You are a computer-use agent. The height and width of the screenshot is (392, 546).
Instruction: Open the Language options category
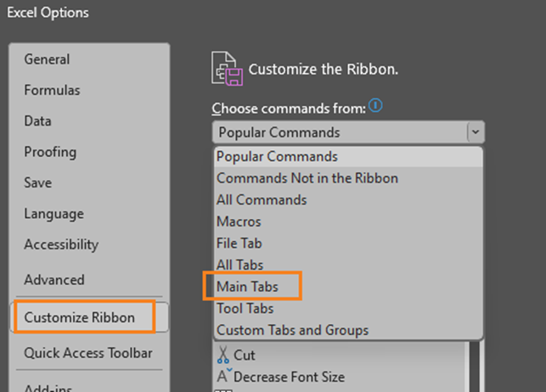coord(89,214)
